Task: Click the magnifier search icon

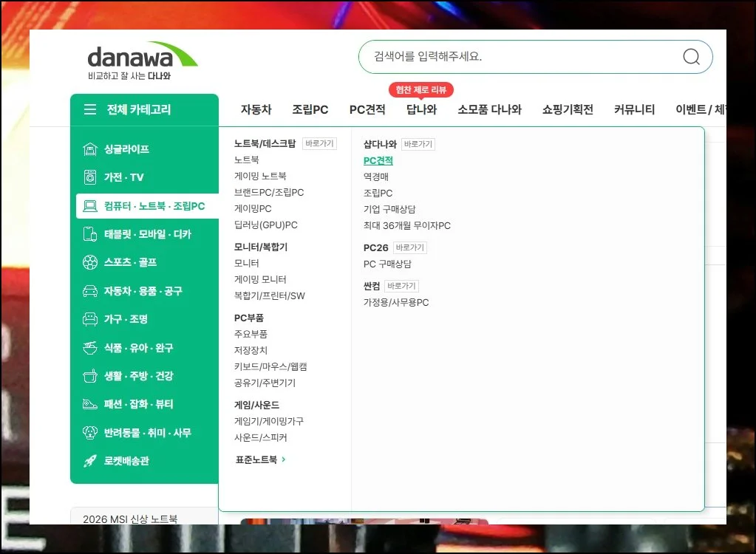Action: 691,57
